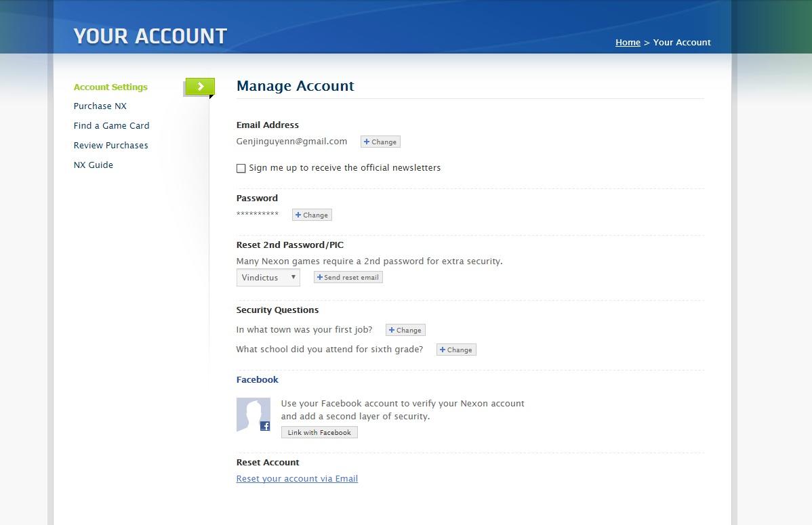Open the NX Guide sidebar item

94,165
